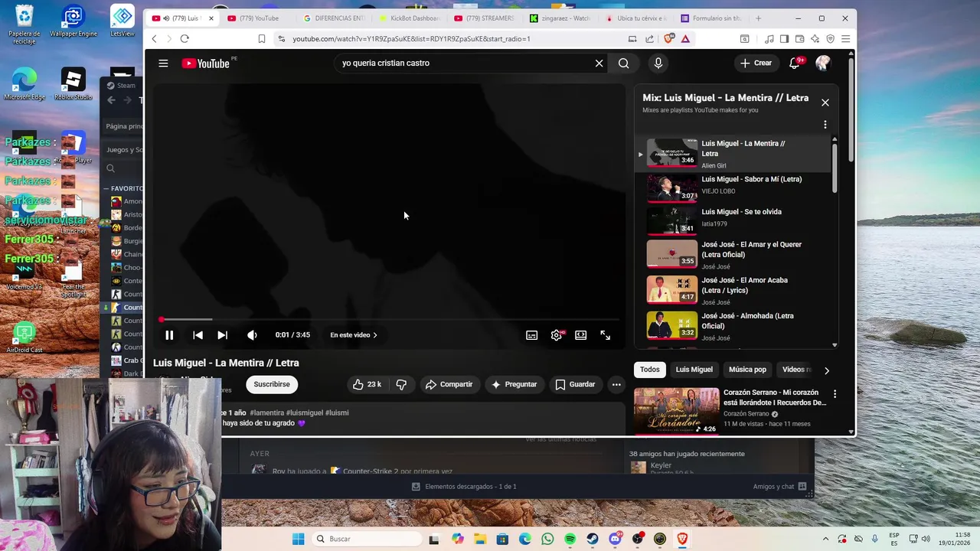Skip to next video in the mix

[x=222, y=335]
